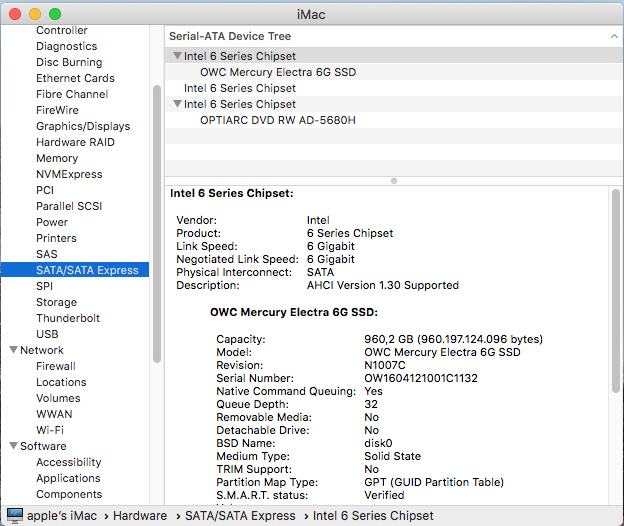
Task: Collapse the Software section disclosure triangle
Action: 13,446
